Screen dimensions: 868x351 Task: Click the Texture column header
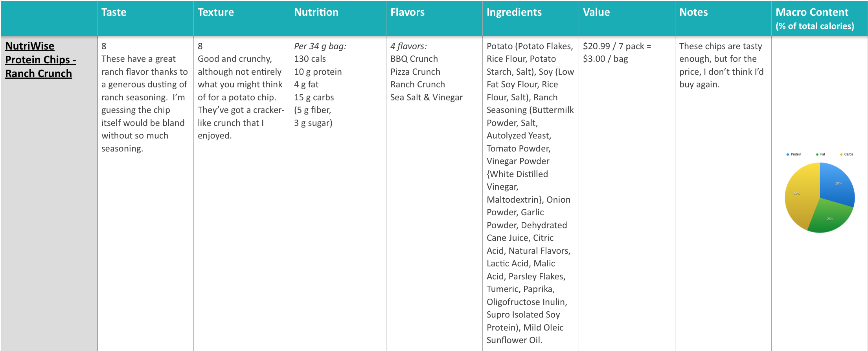[216, 12]
